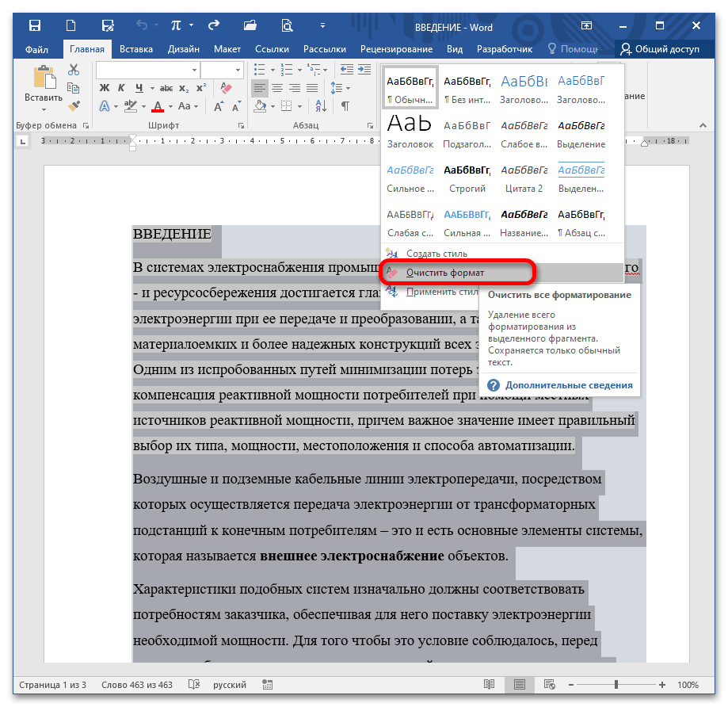Viewport: 728px width, 707px height.
Task: Expand font color dropdown arrow
Action: [x=170, y=106]
